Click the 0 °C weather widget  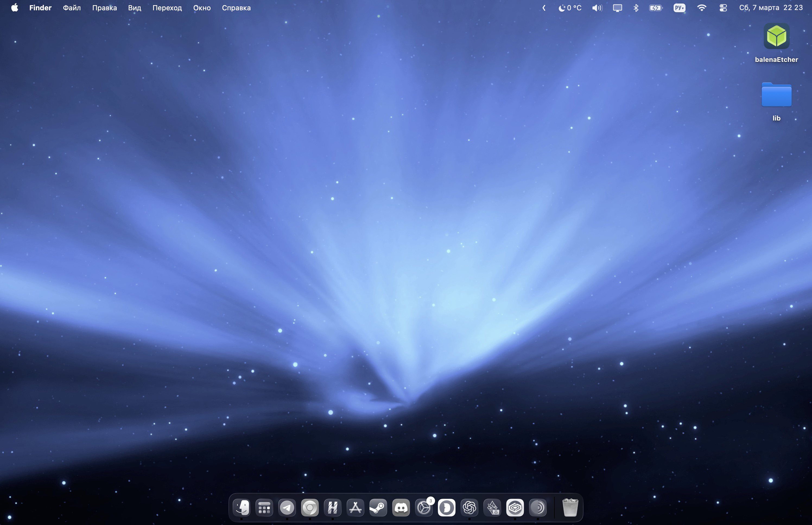point(570,8)
